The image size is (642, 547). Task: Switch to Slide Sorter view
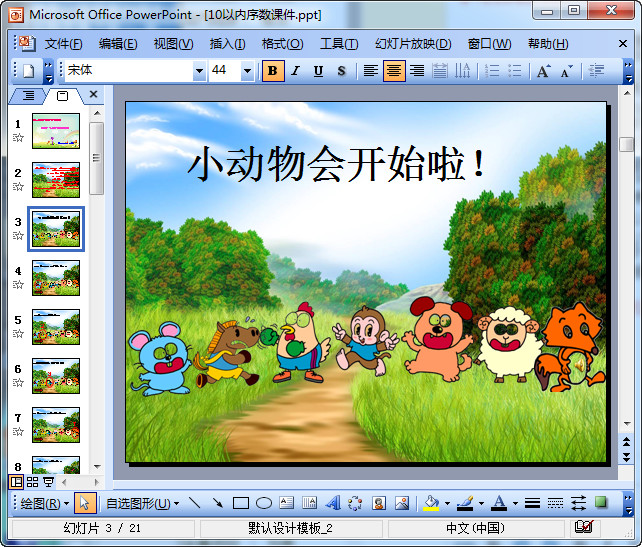(x=32, y=482)
